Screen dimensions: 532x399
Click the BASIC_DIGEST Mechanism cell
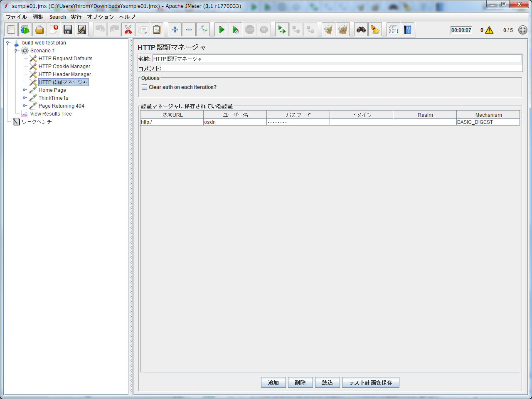click(488, 122)
